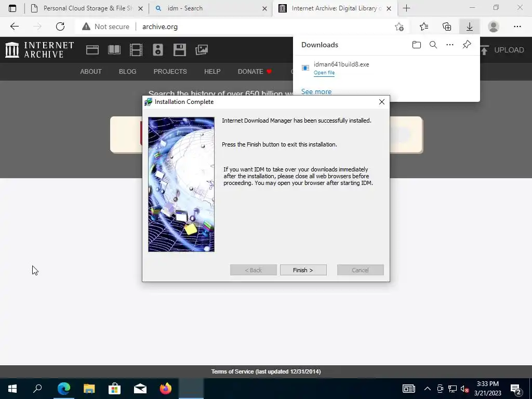Open File Explorer from taskbar

[89, 389]
